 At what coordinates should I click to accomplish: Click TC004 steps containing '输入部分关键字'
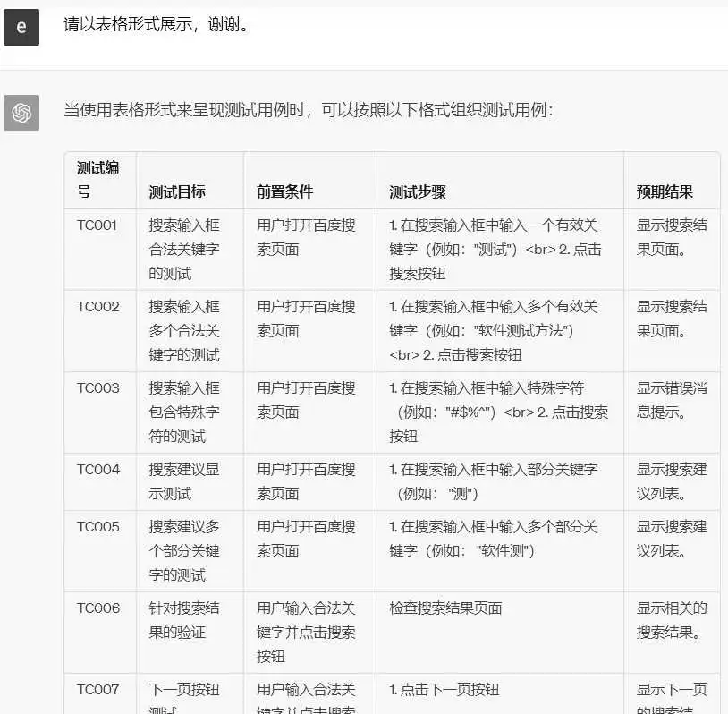[493, 481]
